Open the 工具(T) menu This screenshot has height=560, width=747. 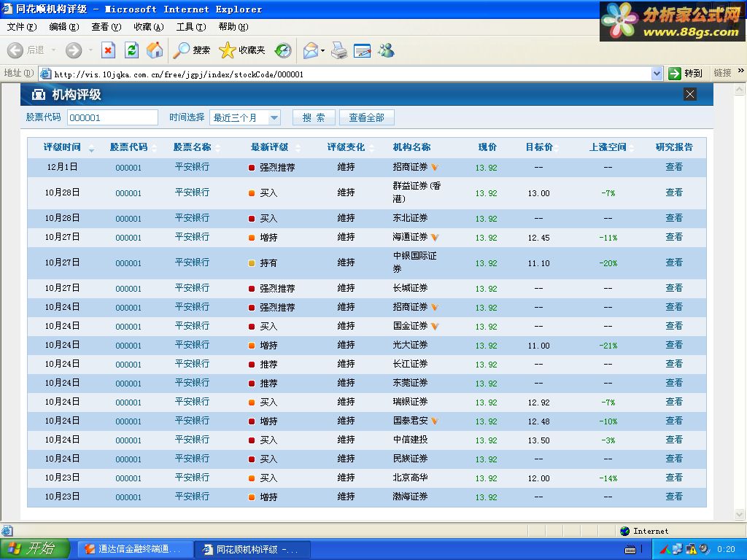191,27
